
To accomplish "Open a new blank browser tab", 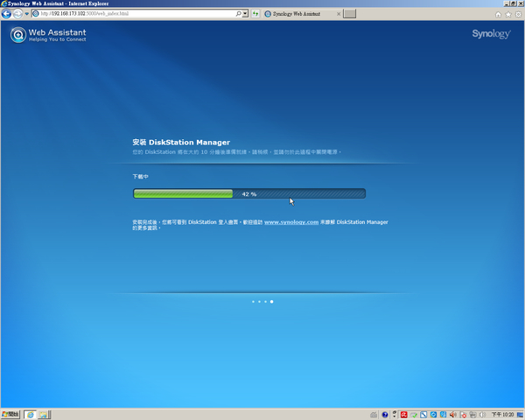I will coord(349,14).
